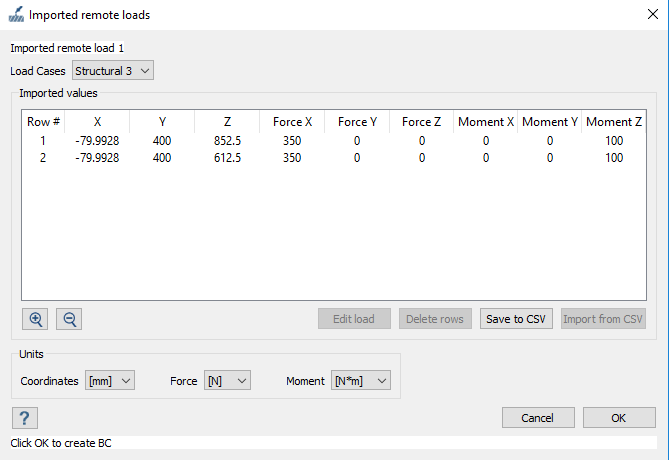The image size is (669, 460).
Task: Change the Moment units dropdown
Action: (x=360, y=381)
